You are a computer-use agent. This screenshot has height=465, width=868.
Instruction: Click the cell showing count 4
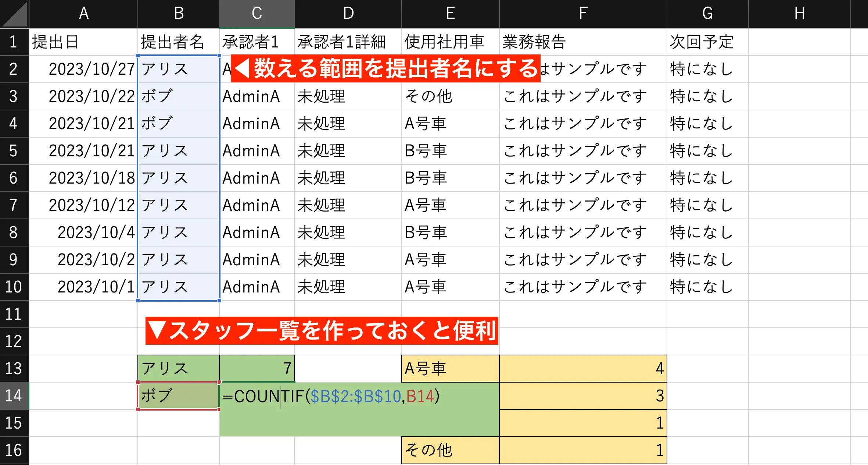click(x=582, y=368)
